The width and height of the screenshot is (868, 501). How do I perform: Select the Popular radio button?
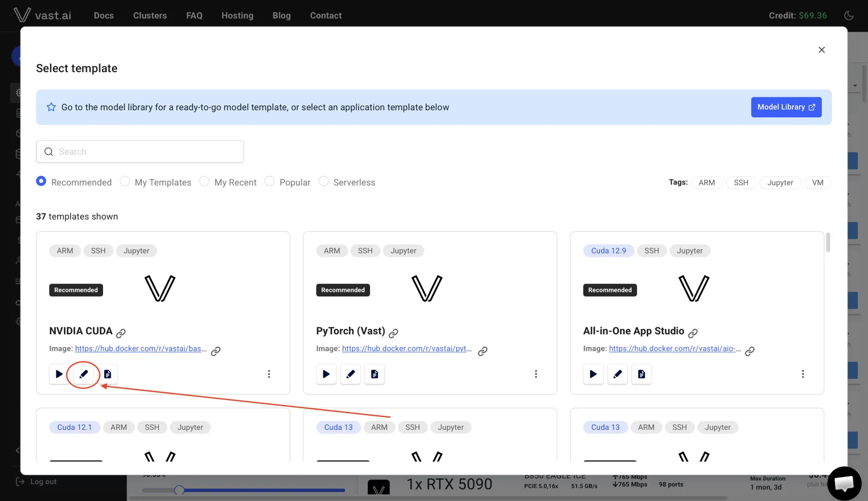[270, 181]
